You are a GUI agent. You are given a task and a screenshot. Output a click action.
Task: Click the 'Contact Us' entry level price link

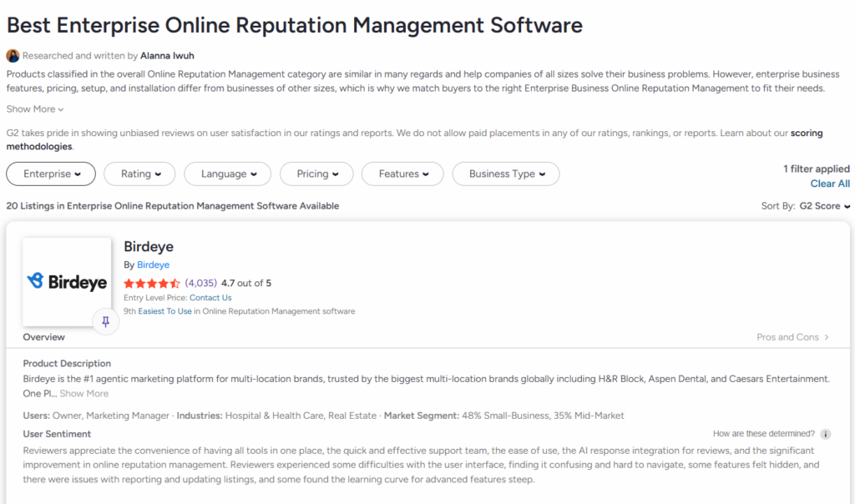210,298
